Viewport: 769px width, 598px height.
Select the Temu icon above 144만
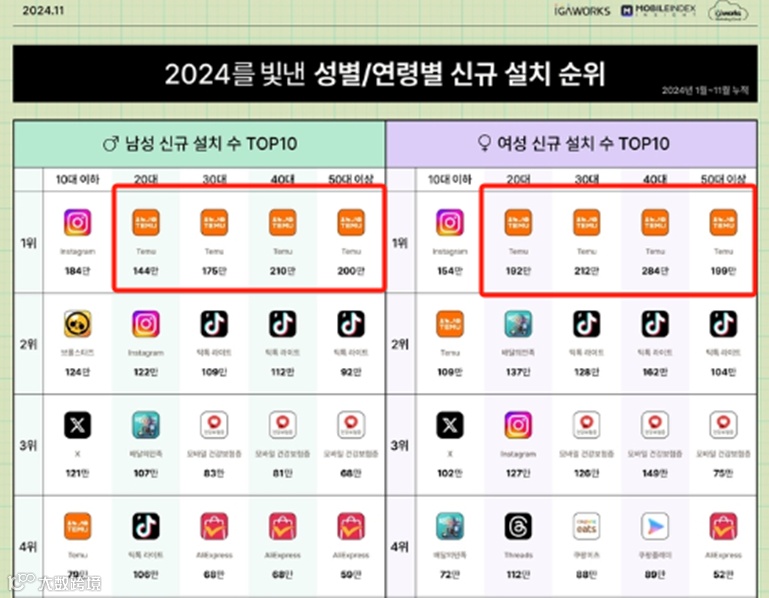pyautogui.click(x=146, y=223)
